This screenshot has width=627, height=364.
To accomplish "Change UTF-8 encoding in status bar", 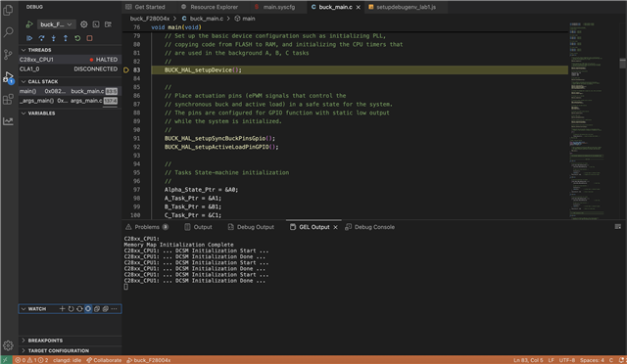I will (x=567, y=360).
